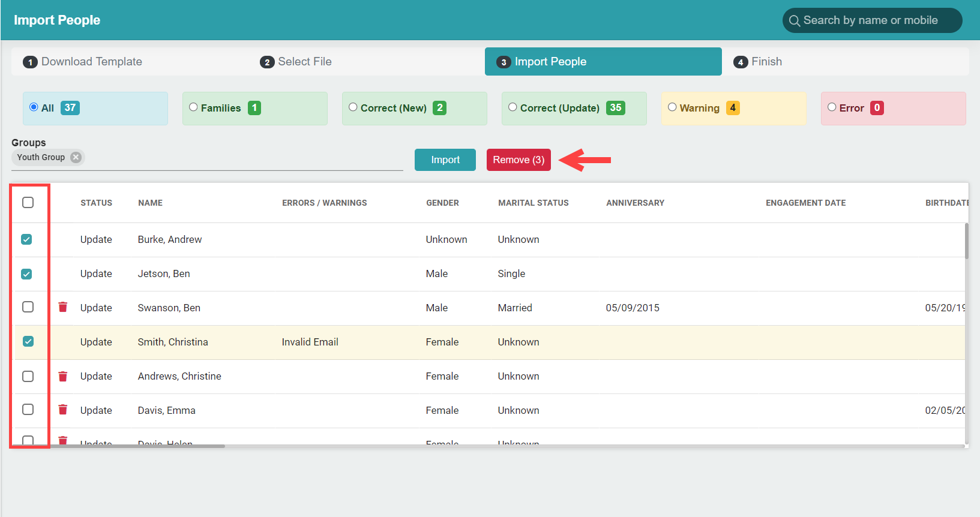Click the vertical scrollbar of the table
The height and width of the screenshot is (517, 980).
[967, 241]
